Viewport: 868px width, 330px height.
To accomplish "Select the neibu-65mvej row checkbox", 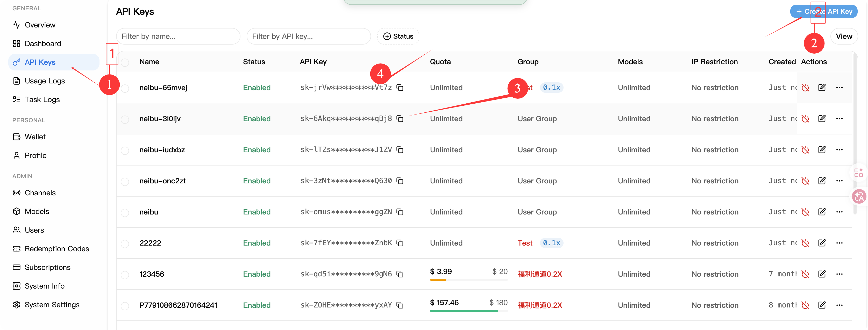I will tap(125, 88).
